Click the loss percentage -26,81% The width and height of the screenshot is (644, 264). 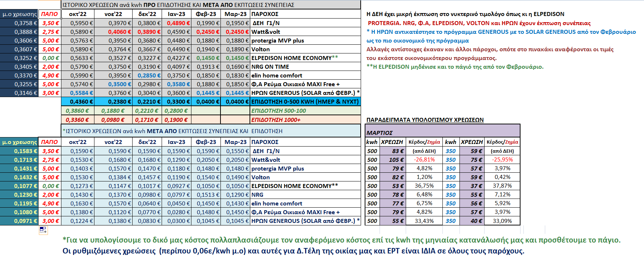424,160
